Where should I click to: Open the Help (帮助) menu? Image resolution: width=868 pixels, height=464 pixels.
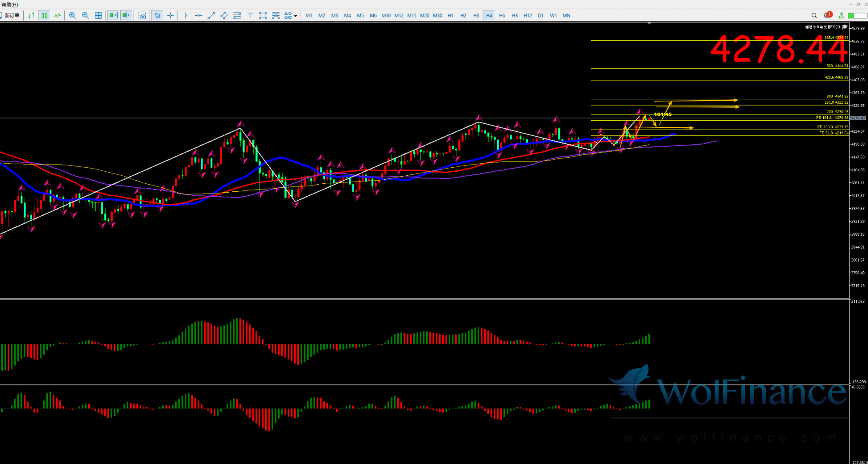click(x=9, y=4)
